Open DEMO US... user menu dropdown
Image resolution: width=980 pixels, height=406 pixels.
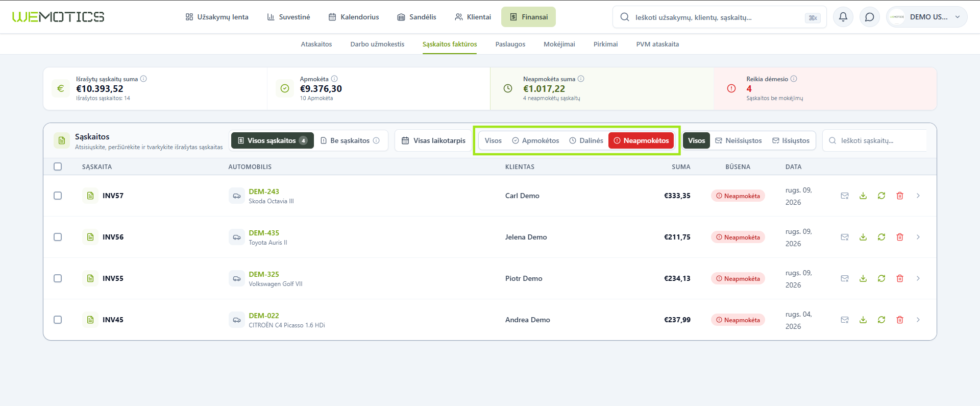click(927, 17)
